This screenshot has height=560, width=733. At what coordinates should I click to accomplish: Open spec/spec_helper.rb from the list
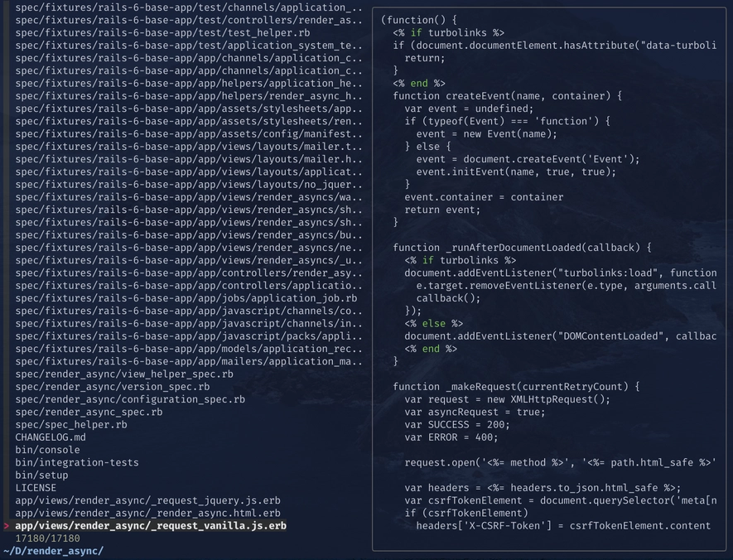[x=70, y=425]
